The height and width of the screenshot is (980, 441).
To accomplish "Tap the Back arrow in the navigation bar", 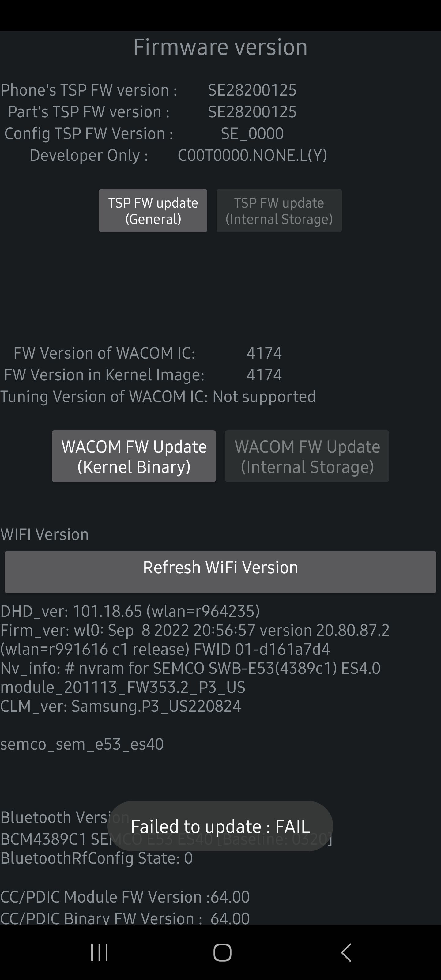I will (x=345, y=953).
